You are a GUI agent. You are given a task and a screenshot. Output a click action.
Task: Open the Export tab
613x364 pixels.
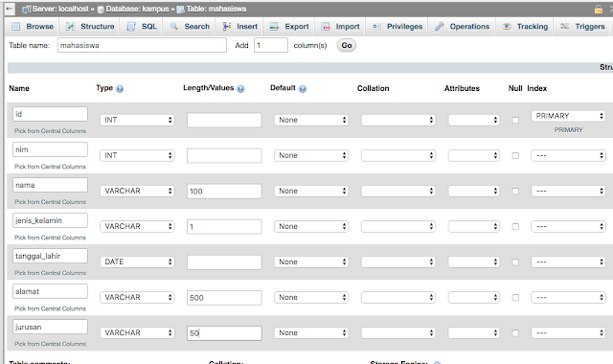[289, 27]
